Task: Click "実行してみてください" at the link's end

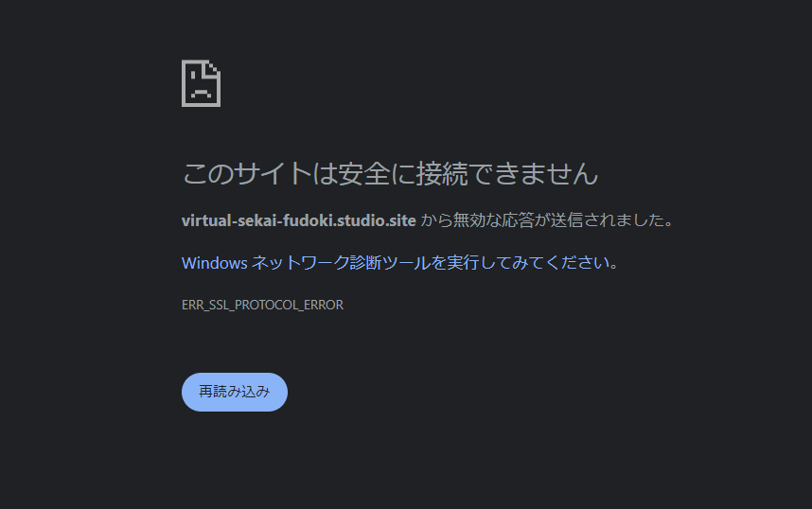Action: point(527,262)
